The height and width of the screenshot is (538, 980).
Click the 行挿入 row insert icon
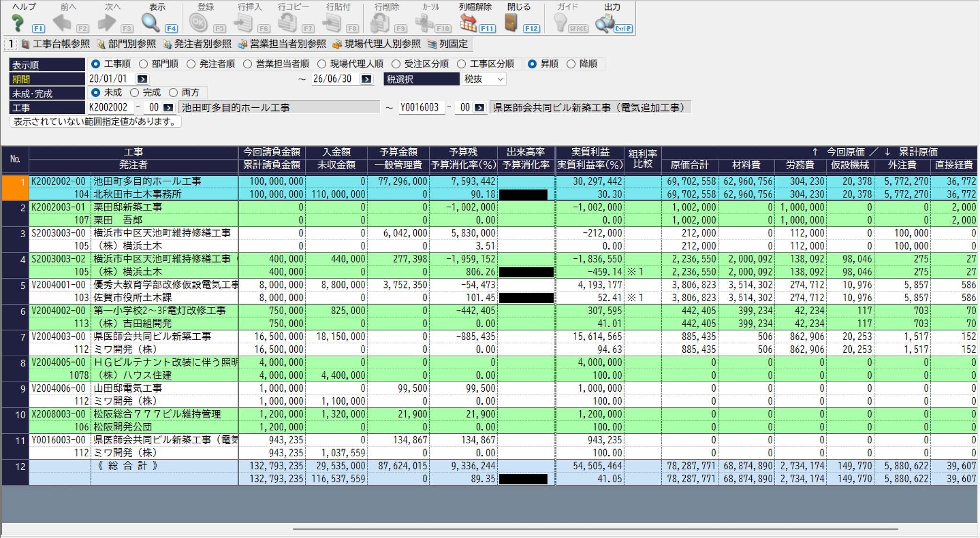[244, 22]
